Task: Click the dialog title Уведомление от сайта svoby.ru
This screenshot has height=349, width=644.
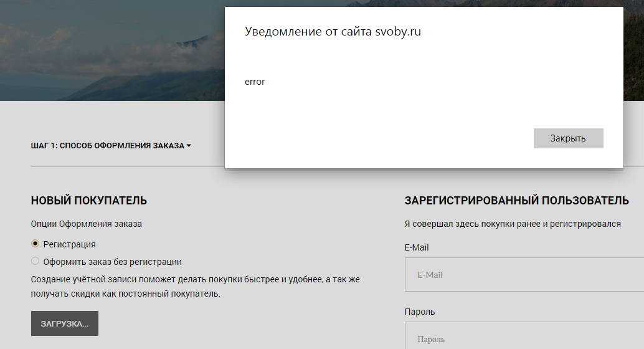Action: pos(333,32)
